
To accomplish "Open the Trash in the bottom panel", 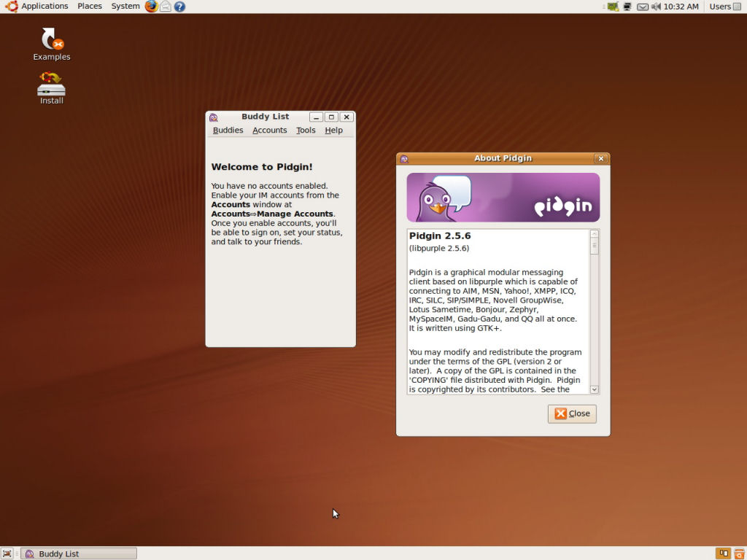I will tap(739, 553).
